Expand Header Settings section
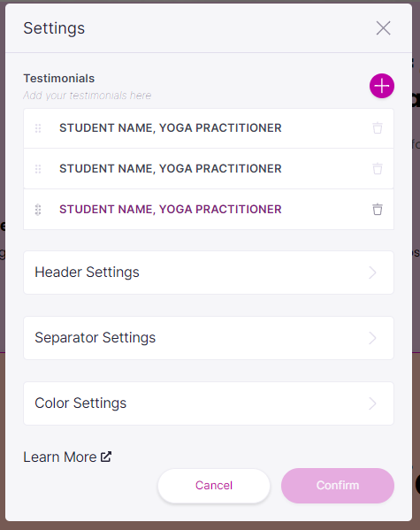This screenshot has height=530, width=420. point(209,273)
